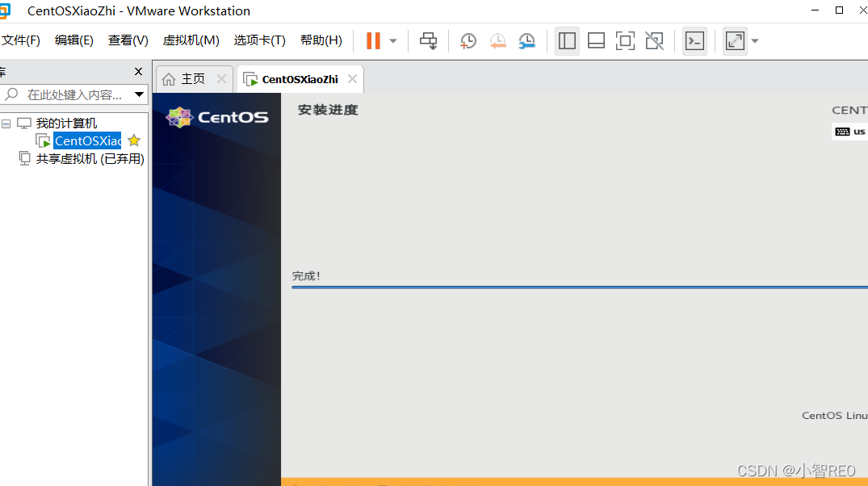The image size is (868, 486).
Task: Close the CentOSXiaoZhi tab
Action: point(352,79)
